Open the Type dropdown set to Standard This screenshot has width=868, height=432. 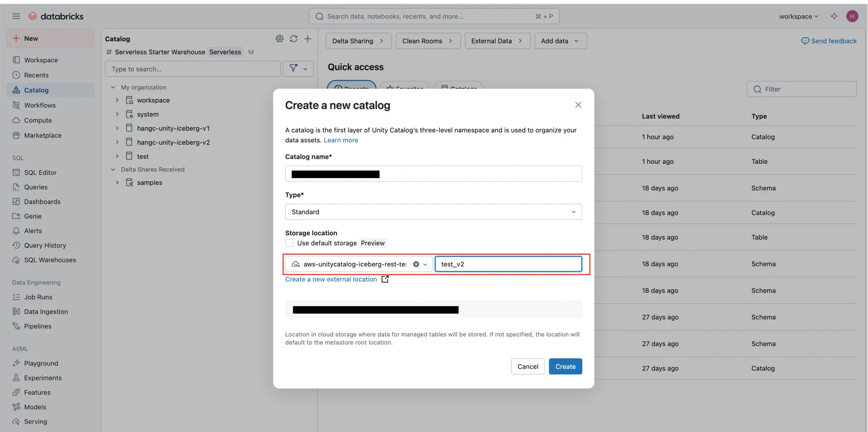coord(434,212)
